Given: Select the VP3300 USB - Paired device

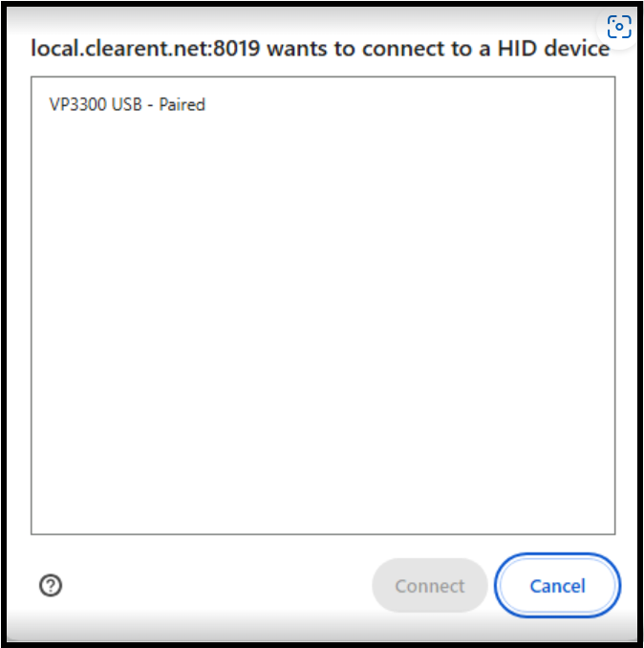Looking at the screenshot, I should tap(323, 104).
